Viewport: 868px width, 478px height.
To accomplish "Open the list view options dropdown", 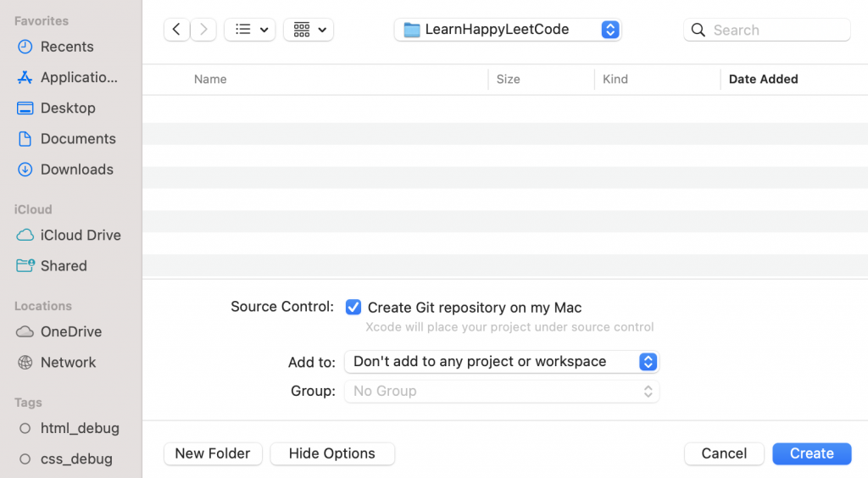I will click(250, 30).
